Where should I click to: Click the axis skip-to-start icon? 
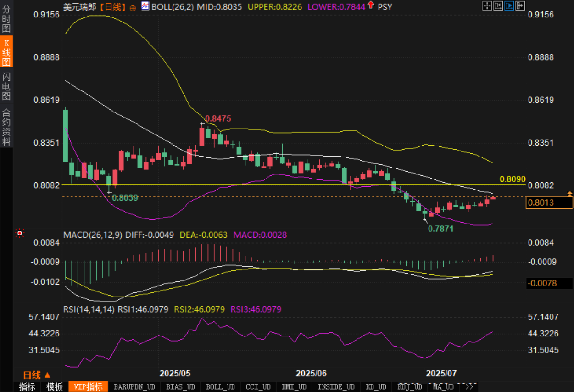(x=498, y=6)
